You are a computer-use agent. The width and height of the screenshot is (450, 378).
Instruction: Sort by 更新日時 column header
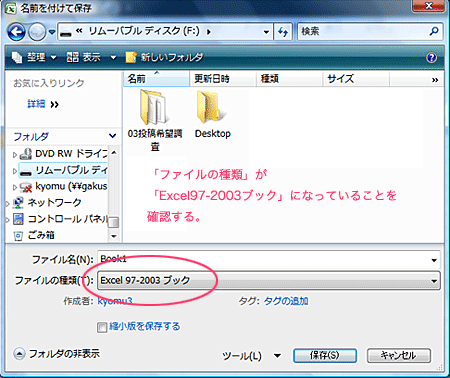223,79
